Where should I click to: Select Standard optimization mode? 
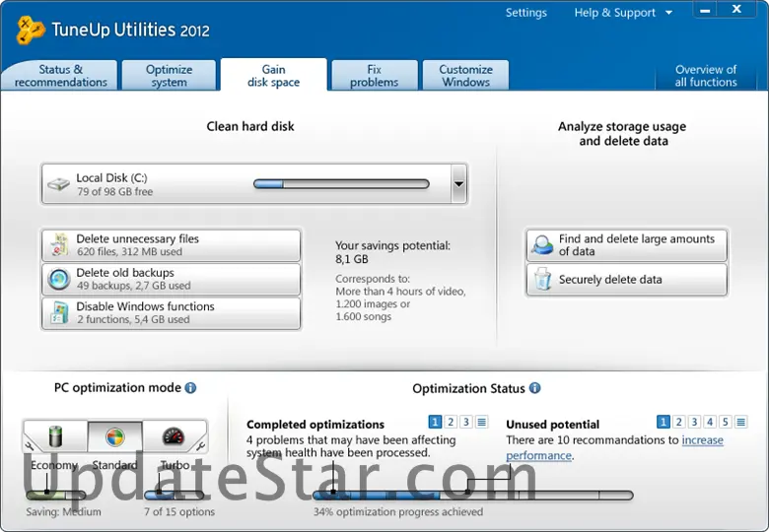click(115, 436)
